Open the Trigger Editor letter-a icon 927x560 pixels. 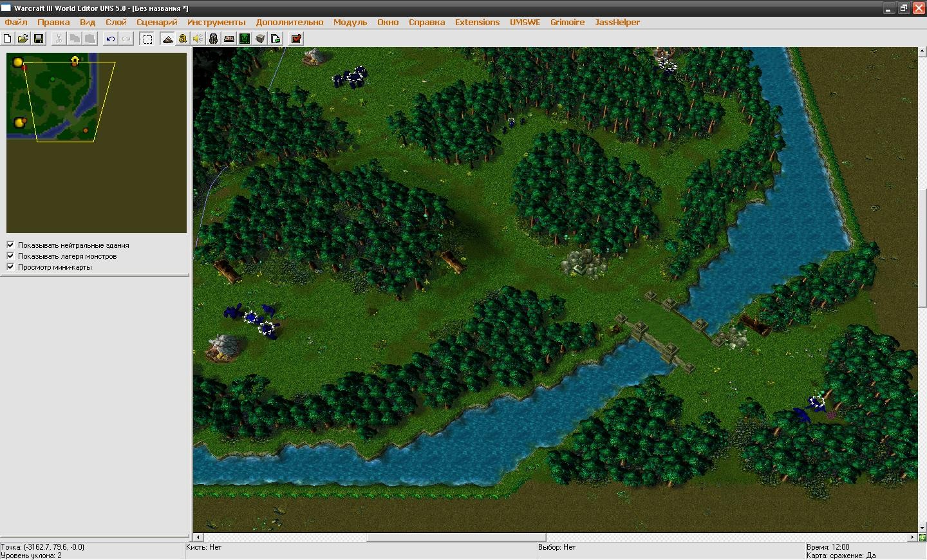click(183, 39)
